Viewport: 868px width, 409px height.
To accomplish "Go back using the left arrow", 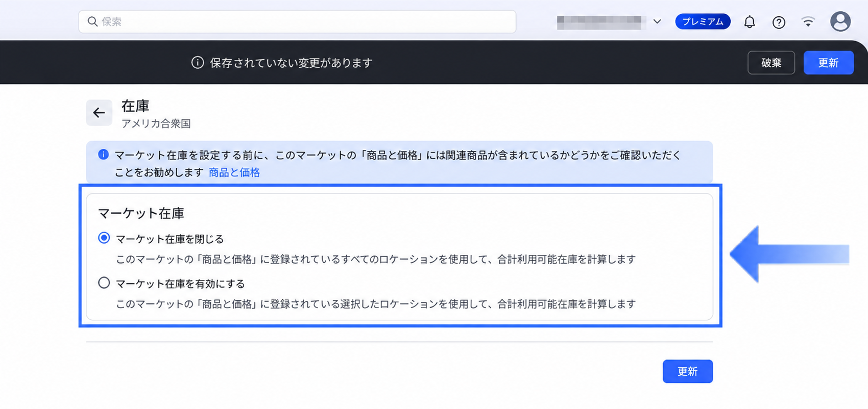I will coord(99,113).
